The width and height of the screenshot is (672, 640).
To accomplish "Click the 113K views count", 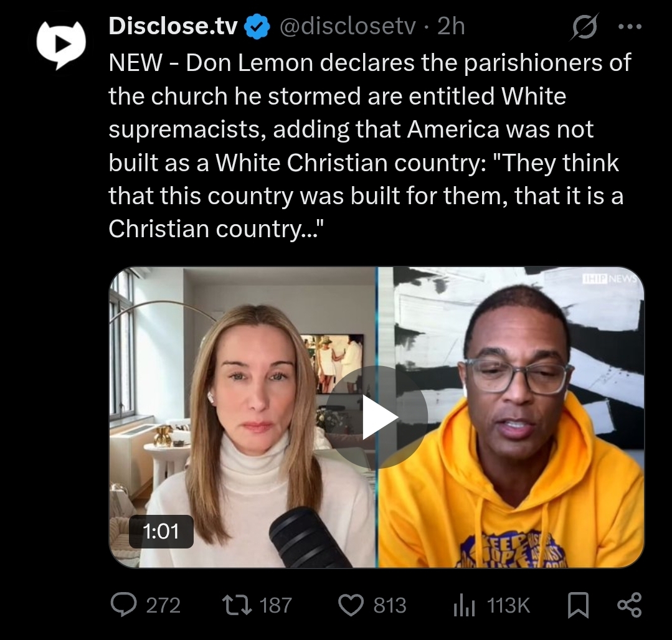I will point(508,605).
